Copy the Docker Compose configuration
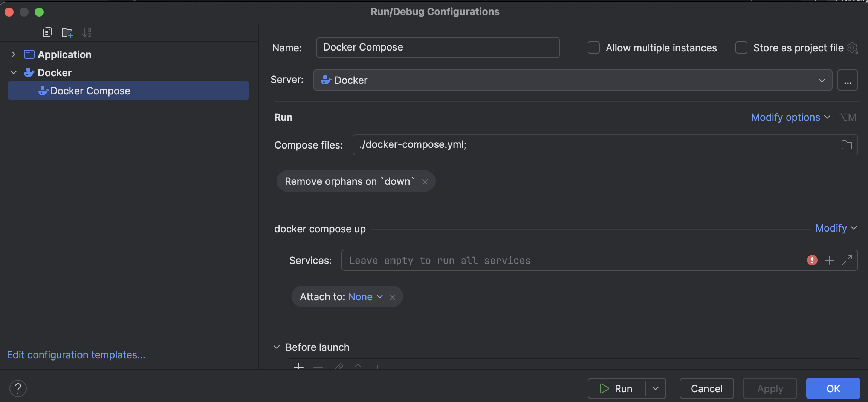This screenshot has height=402, width=868. pos(47,32)
